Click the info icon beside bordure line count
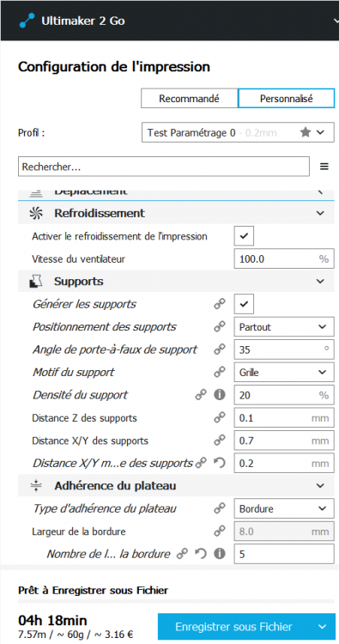The width and height of the screenshot is (339, 644). coord(220,554)
